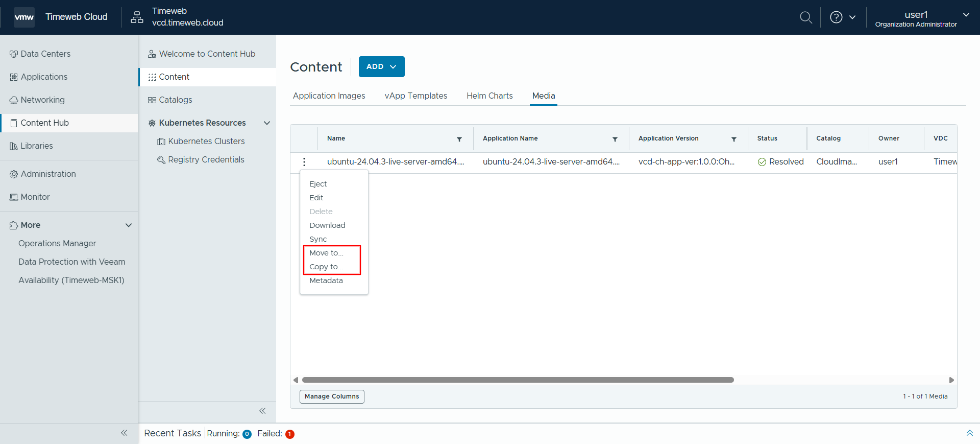Filter the Application Version column

pyautogui.click(x=734, y=139)
